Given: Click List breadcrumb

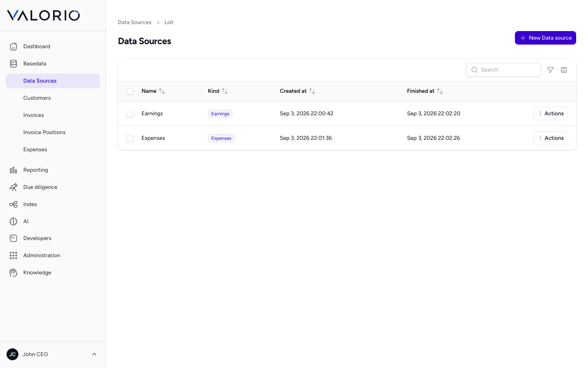Looking at the screenshot, I should (x=169, y=22).
